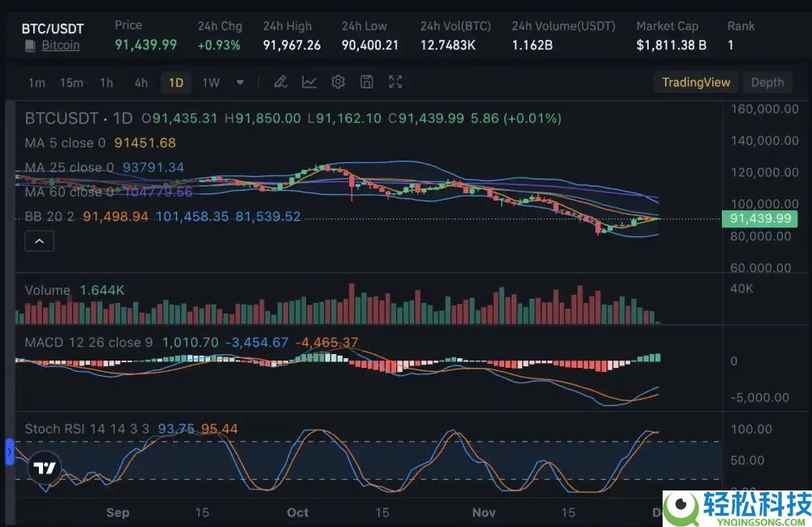Enter fullscreen mode with expand icon
The image size is (812, 527).
pos(395,82)
